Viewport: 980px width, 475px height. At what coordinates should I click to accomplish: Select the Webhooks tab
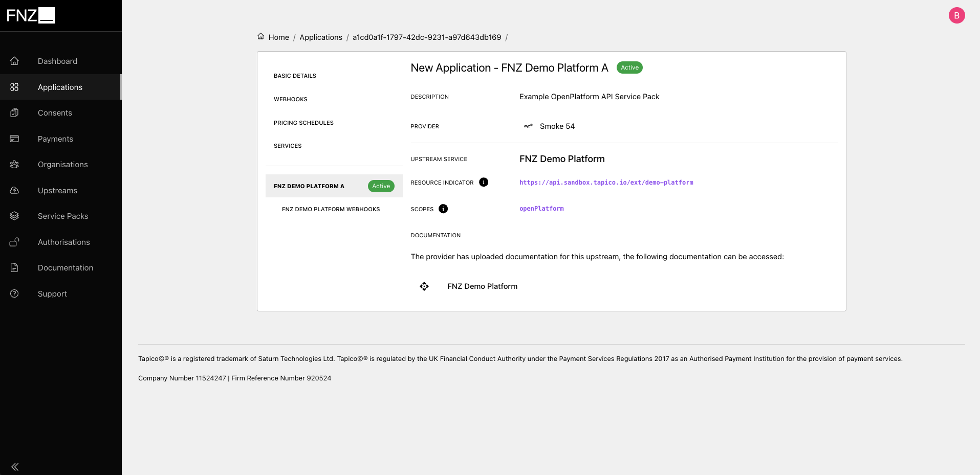pyautogui.click(x=291, y=99)
